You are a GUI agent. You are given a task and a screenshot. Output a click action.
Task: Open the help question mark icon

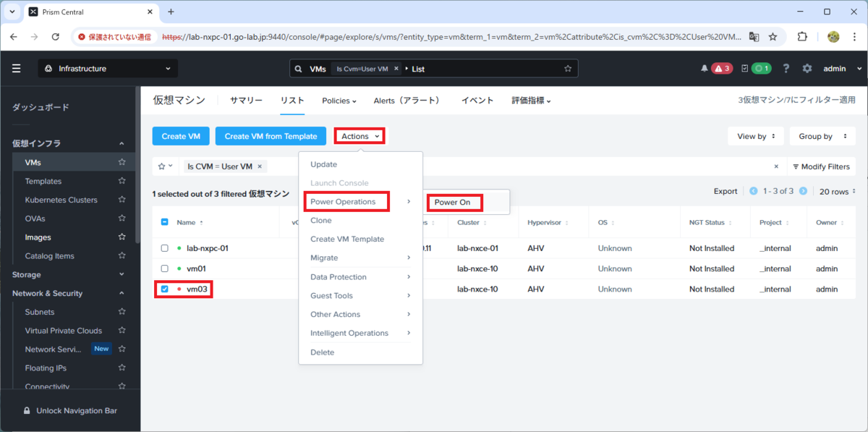tap(786, 69)
